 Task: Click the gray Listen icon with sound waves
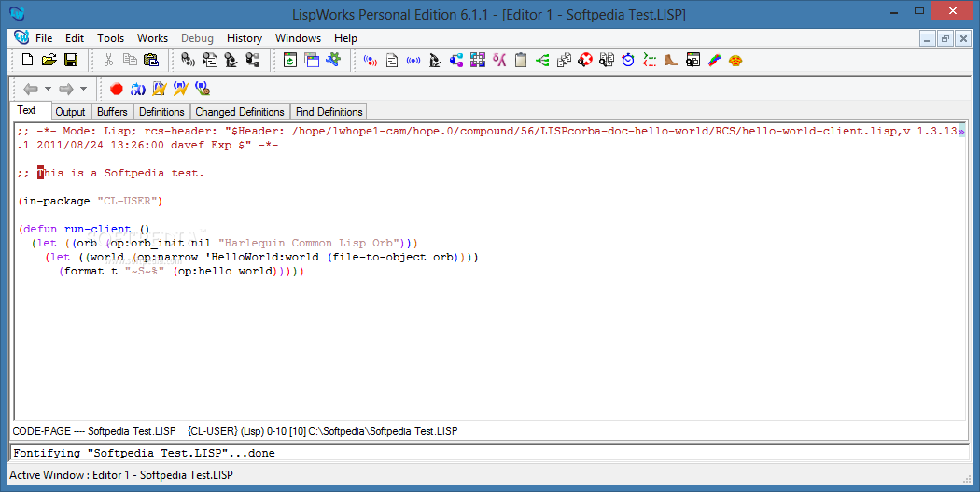coord(189,60)
